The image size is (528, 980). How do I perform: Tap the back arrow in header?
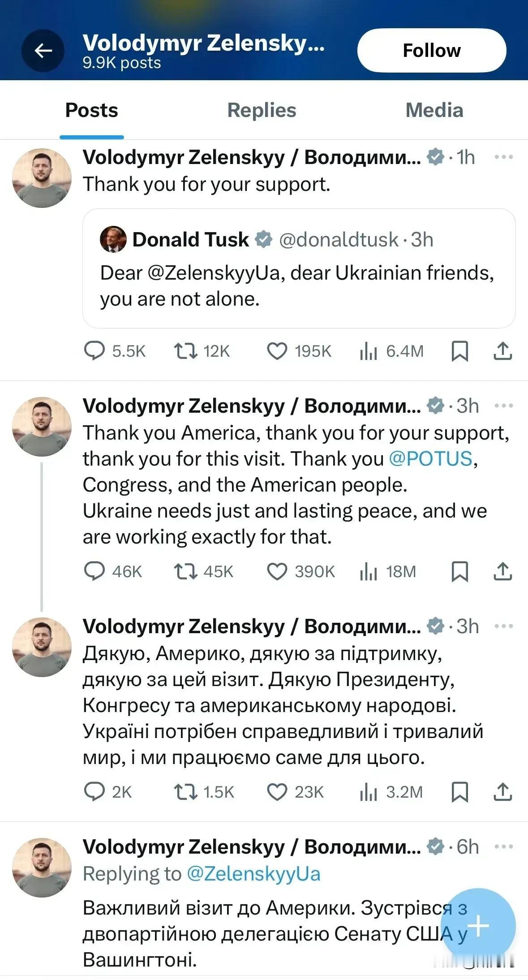point(43,51)
